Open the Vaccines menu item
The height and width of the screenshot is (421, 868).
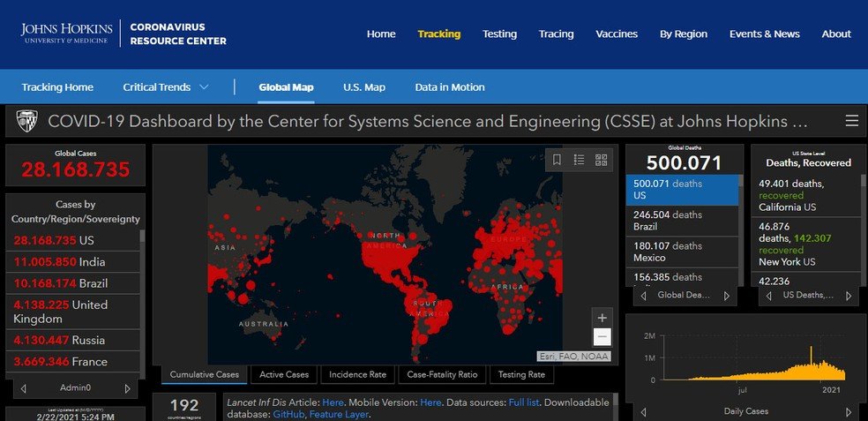point(617,34)
